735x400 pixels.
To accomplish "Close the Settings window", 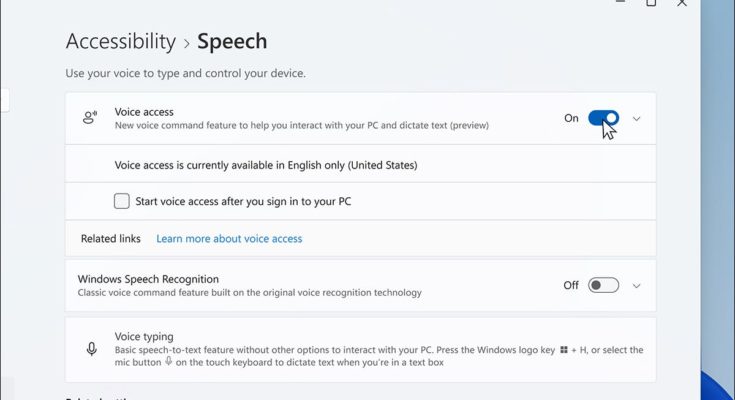I will pyautogui.click(x=682, y=3).
